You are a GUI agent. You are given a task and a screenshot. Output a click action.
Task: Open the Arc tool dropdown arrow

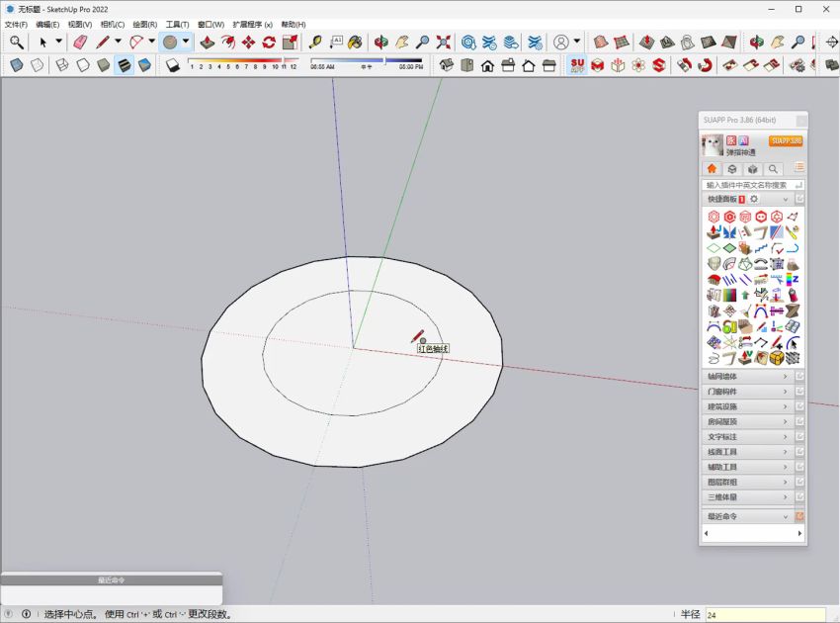(151, 42)
